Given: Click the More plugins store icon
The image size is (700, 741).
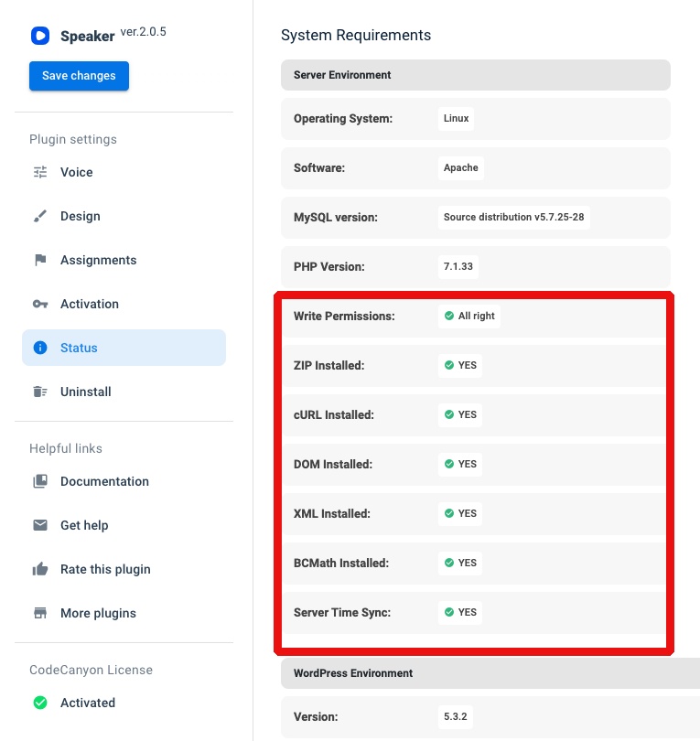Looking at the screenshot, I should tap(40, 613).
